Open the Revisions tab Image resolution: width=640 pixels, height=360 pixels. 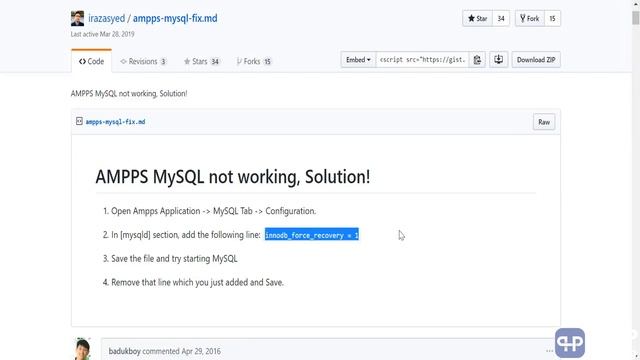(143, 61)
